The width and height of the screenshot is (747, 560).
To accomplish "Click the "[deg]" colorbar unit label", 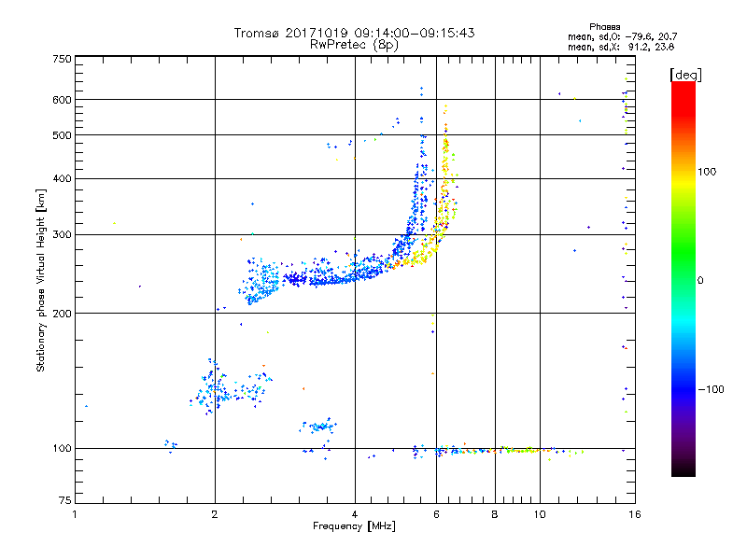I will (685, 75).
